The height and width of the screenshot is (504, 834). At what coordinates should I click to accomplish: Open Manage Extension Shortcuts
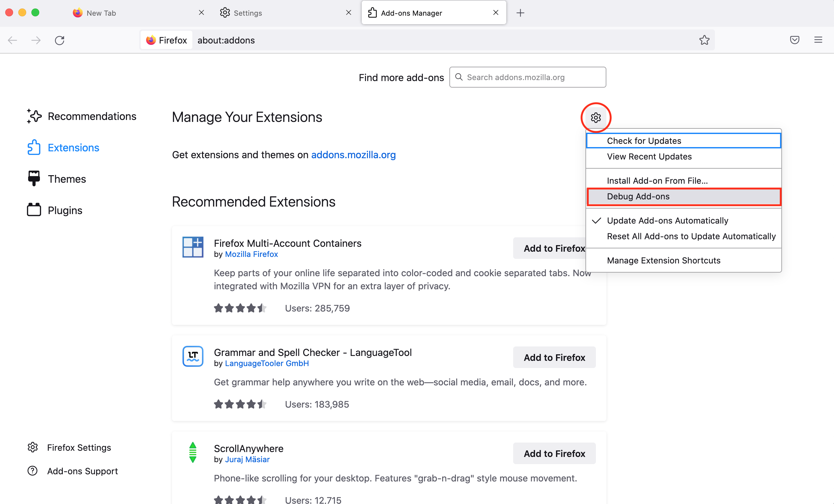click(684, 260)
